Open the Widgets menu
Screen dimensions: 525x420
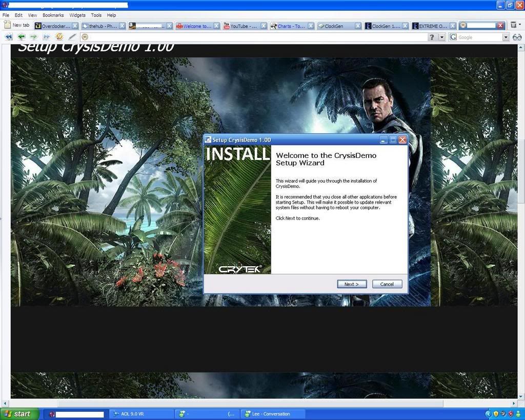pos(77,15)
